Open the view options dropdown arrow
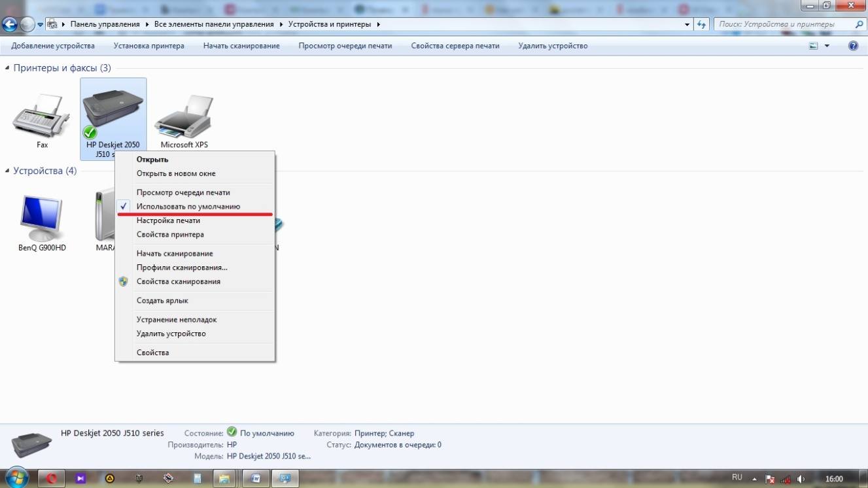The image size is (868, 488). 827,46
